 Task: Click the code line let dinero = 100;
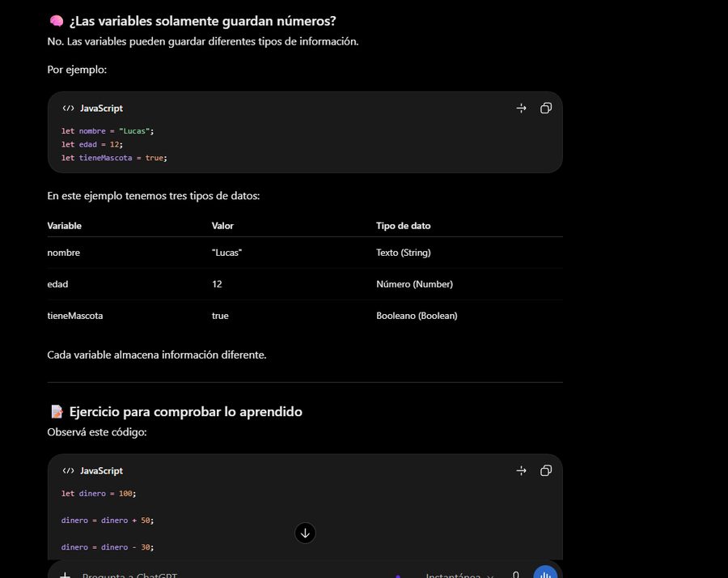99,494
